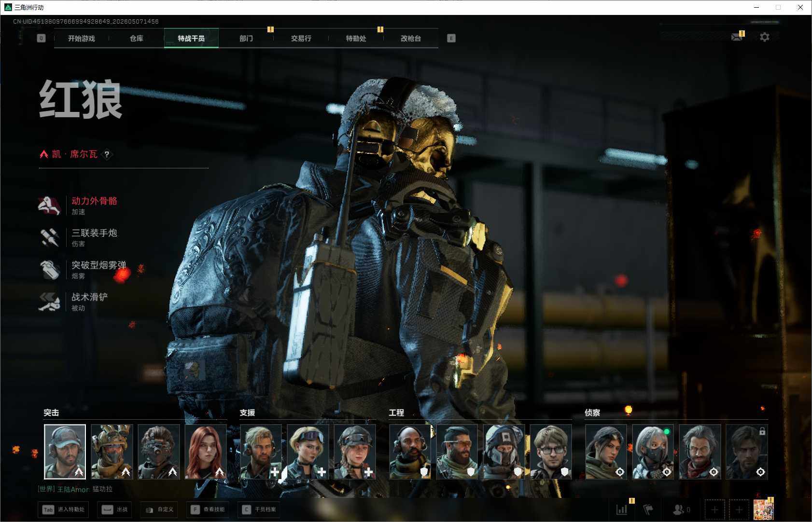
Task: Add a teammate via the plus slot beside friends icon
Action: coord(714,509)
